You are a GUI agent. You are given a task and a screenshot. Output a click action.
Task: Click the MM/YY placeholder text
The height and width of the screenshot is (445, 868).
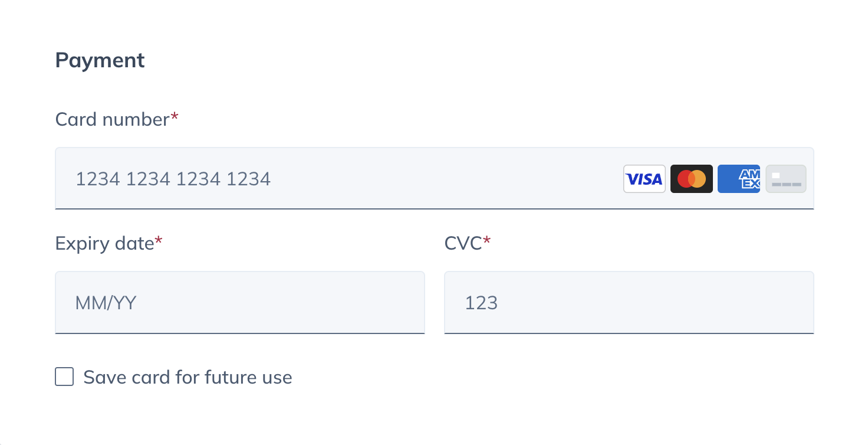coord(106,303)
